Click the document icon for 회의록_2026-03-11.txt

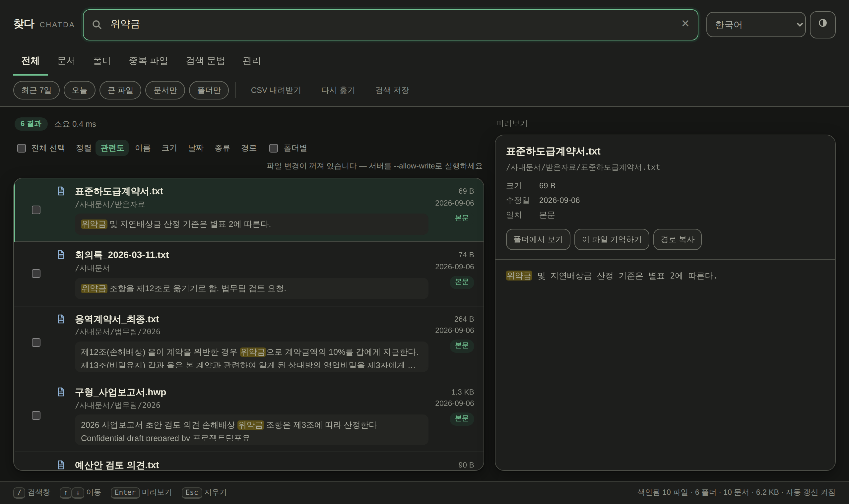61,255
